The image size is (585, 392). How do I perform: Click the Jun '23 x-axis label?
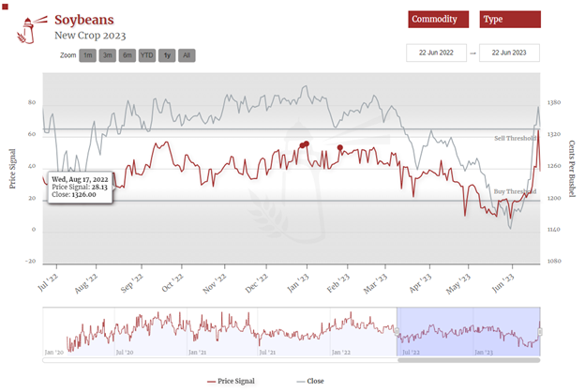click(x=502, y=283)
